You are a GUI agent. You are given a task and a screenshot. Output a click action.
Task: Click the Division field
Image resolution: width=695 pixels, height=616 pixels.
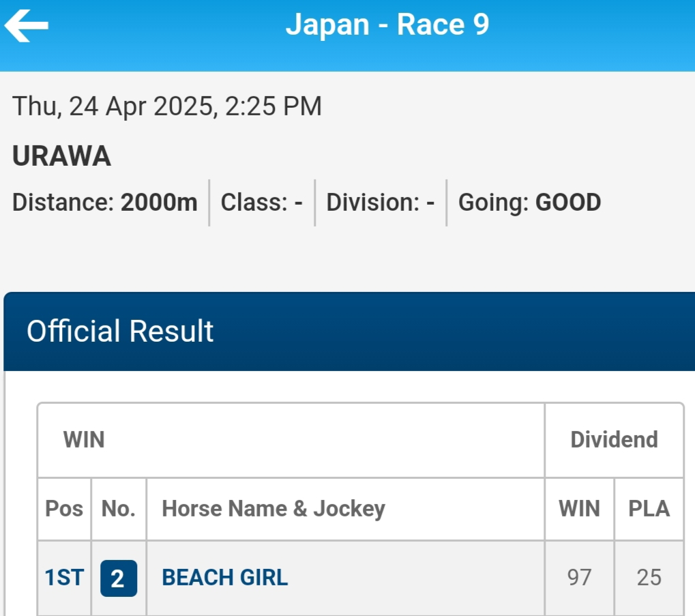[x=381, y=203]
